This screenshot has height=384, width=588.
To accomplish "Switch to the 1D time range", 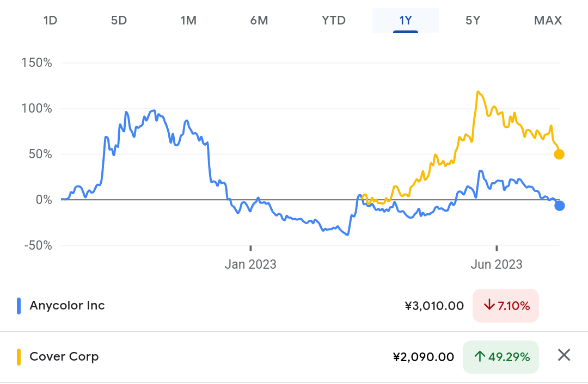I will tap(50, 20).
